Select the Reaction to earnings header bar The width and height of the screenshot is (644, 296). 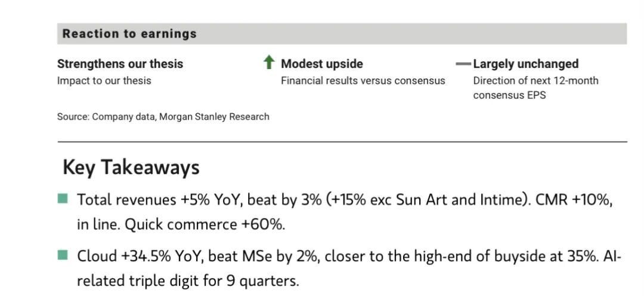pyautogui.click(x=342, y=34)
